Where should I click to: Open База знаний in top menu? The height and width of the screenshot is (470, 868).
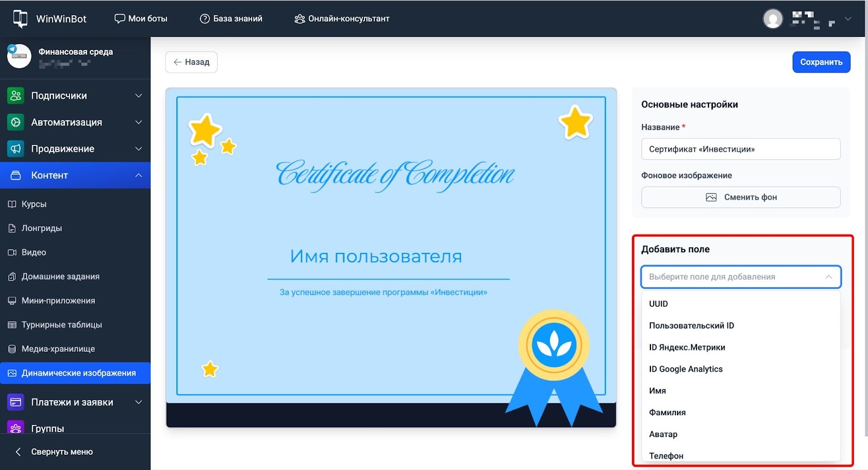pos(231,18)
